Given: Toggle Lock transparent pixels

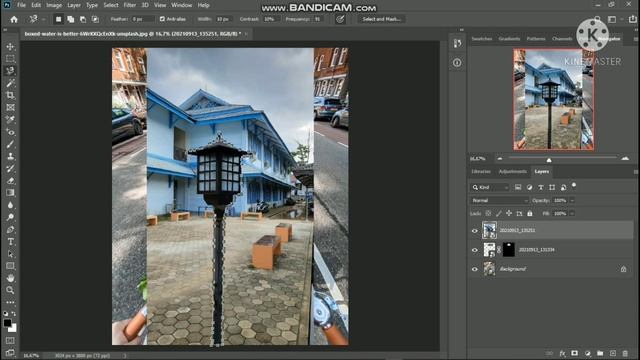Looking at the screenshot, I should click(x=488, y=213).
